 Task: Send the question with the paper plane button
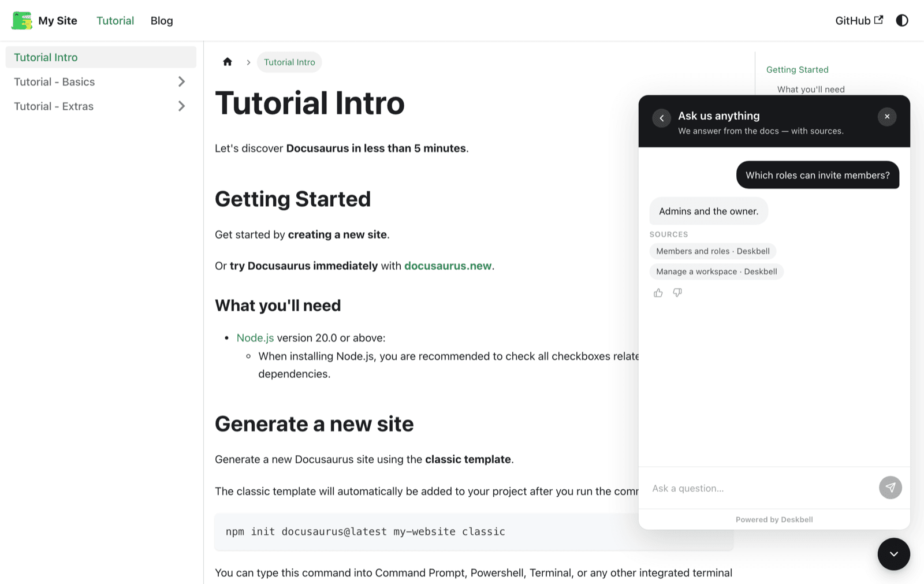tap(891, 488)
